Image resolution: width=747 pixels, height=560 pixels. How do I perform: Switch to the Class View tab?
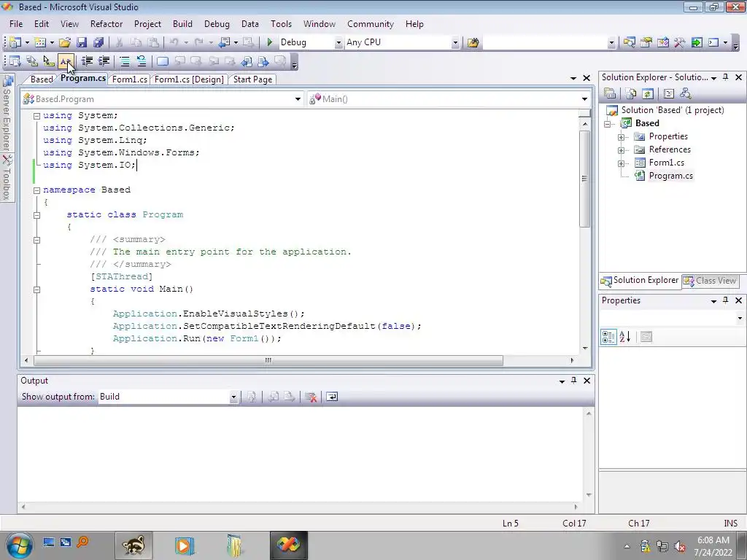(711, 281)
